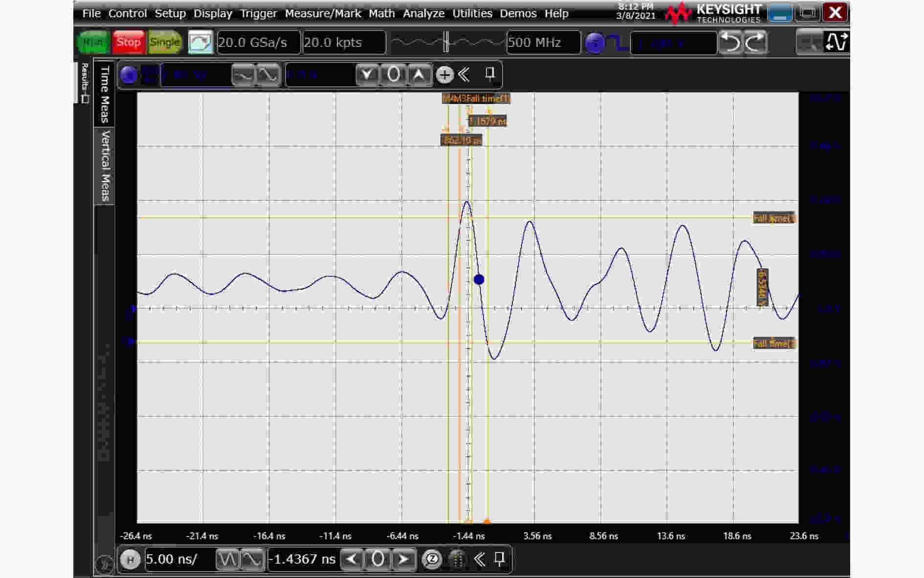Click the red Stop acquisition button
The image size is (924, 578).
pyautogui.click(x=129, y=42)
